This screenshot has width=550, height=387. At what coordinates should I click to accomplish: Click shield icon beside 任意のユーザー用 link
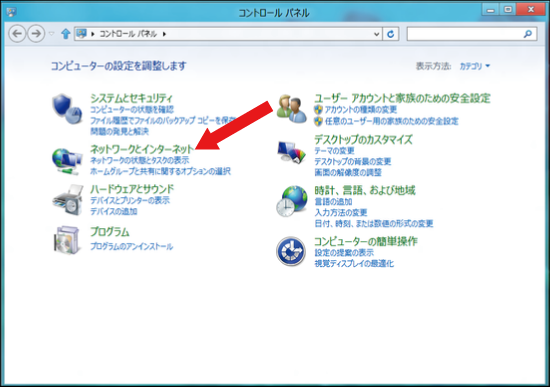coord(318,121)
